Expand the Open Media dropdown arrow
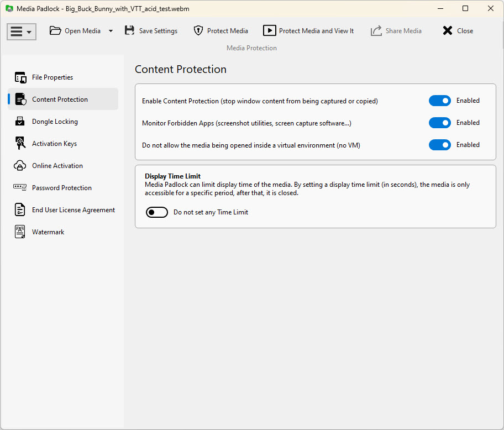The width and height of the screenshot is (504, 430). (111, 31)
